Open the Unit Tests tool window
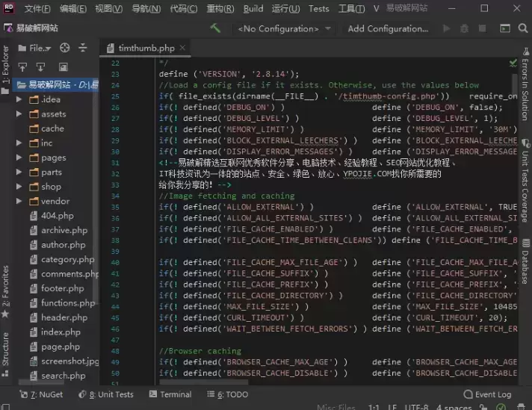Screen dimensions: 532x410 click(x=106, y=394)
